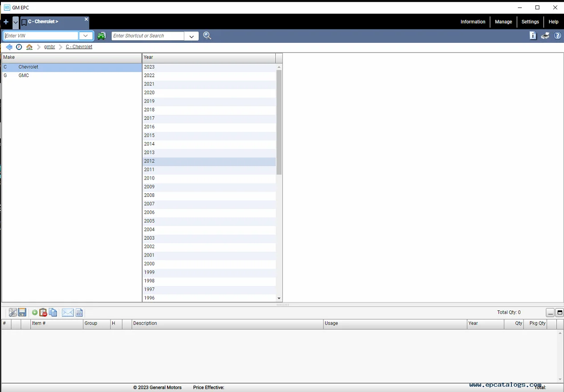Image resolution: width=564 pixels, height=392 pixels.
Task: Open the Settings menu
Action: pyautogui.click(x=530, y=22)
